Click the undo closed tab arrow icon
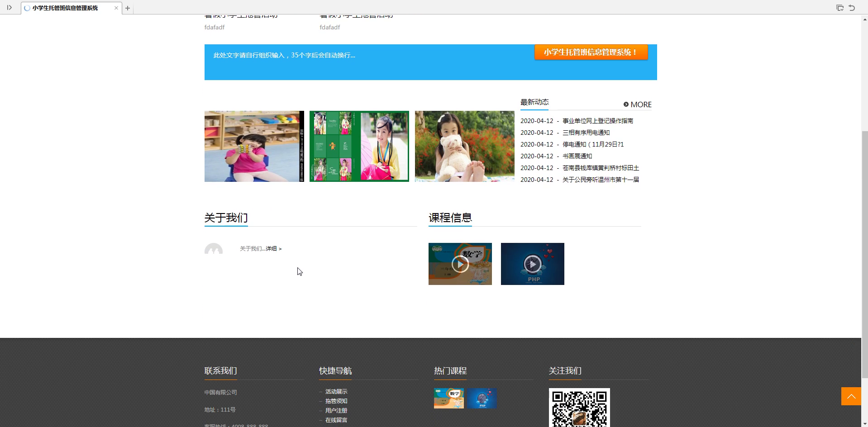 (x=852, y=8)
